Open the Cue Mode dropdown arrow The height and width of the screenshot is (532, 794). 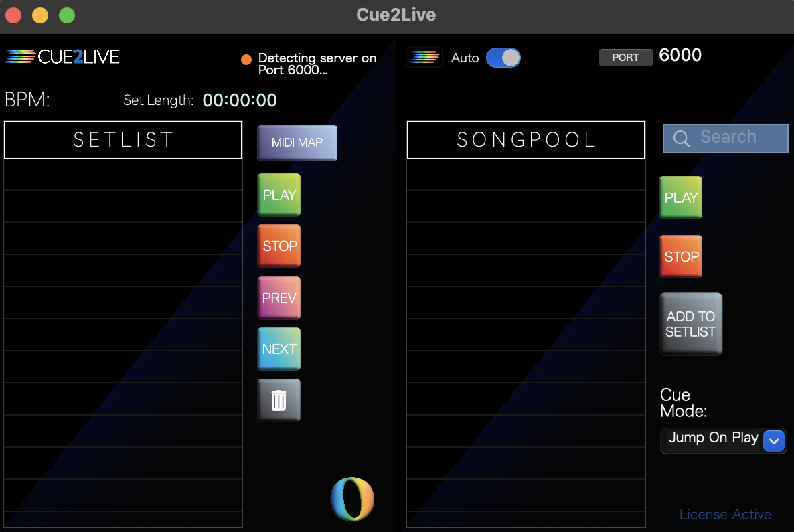[773, 441]
